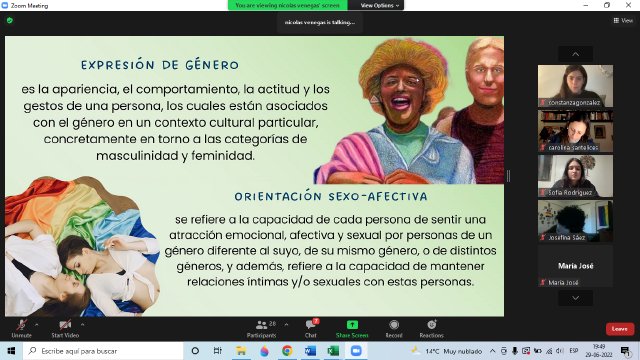Click 'nicolas venegas is talking...' indicator

pyautogui.click(x=320, y=22)
